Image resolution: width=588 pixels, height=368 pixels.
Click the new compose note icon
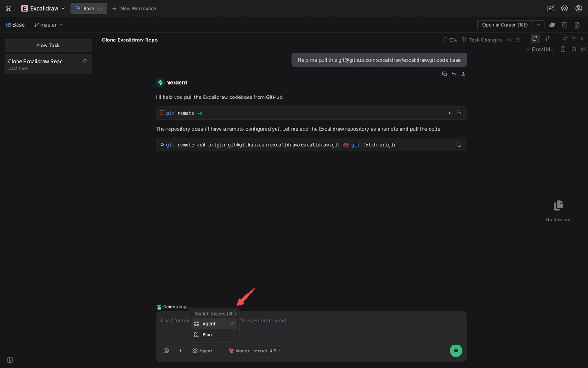550,8
